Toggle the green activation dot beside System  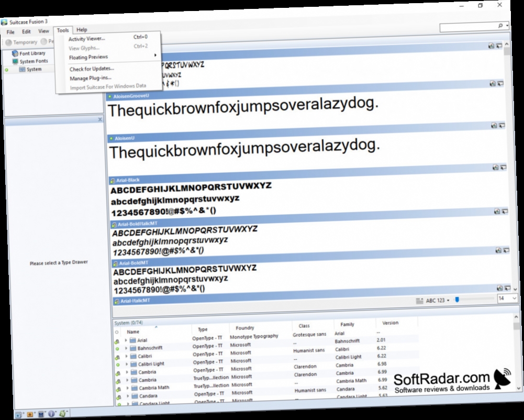pyautogui.click(x=6, y=70)
